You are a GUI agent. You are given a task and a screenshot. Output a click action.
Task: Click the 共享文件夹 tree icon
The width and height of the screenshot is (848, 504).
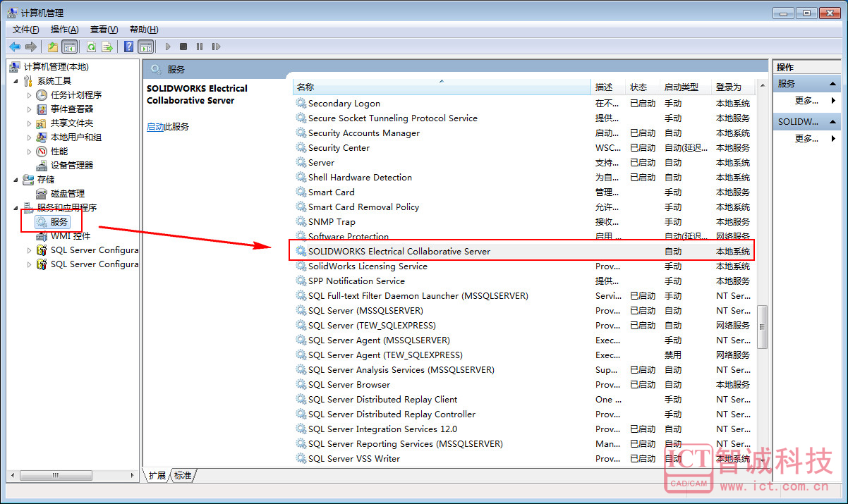pyautogui.click(x=42, y=123)
